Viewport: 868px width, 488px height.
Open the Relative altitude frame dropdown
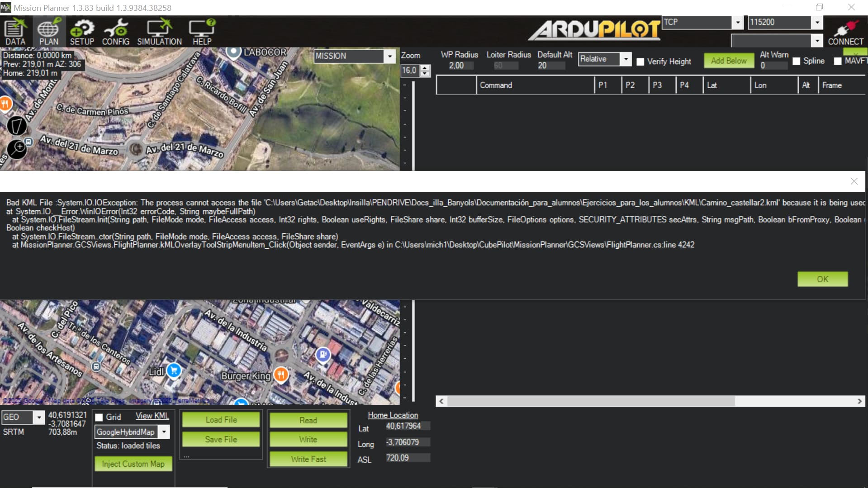(x=626, y=59)
